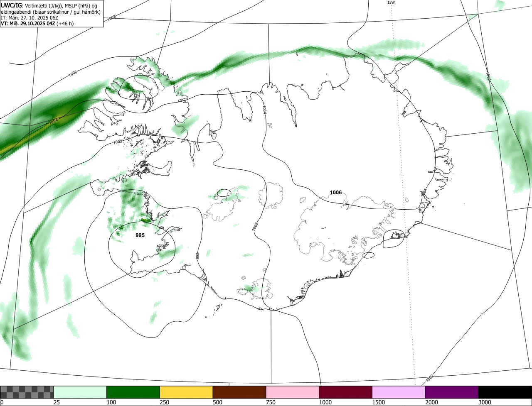Screen dimensions: 532x406
Task: Click the maroon 1000–1500 legend swatch
Action: (346, 392)
